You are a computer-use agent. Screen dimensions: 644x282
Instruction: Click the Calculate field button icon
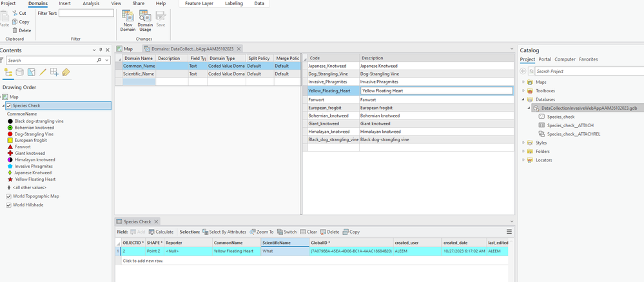(x=151, y=232)
